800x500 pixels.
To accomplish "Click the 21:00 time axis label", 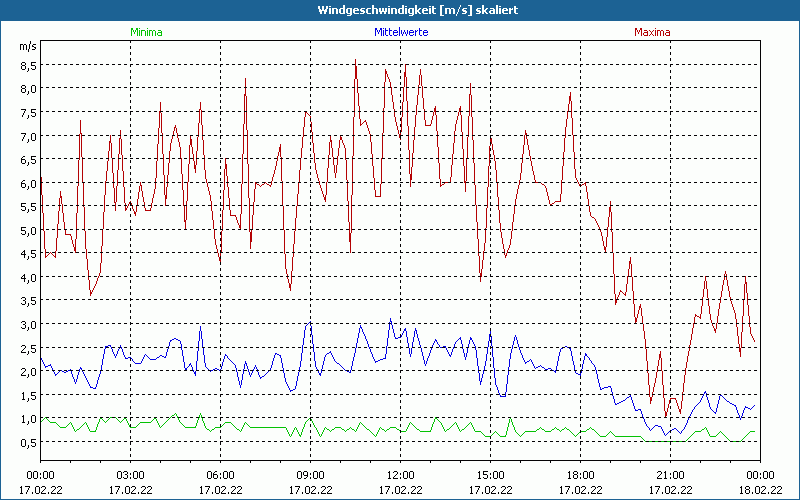I will tap(670, 476).
